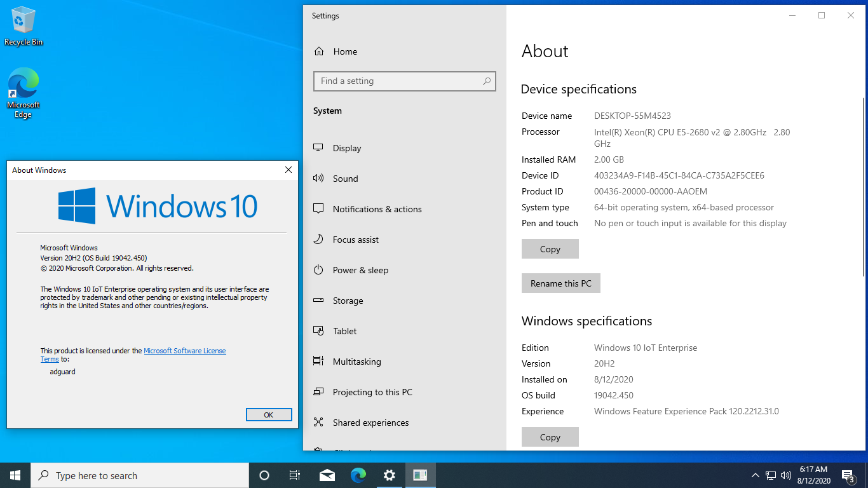Click the Version 20H2 line in About Windows
This screenshot has width=868, height=488.
click(x=93, y=258)
